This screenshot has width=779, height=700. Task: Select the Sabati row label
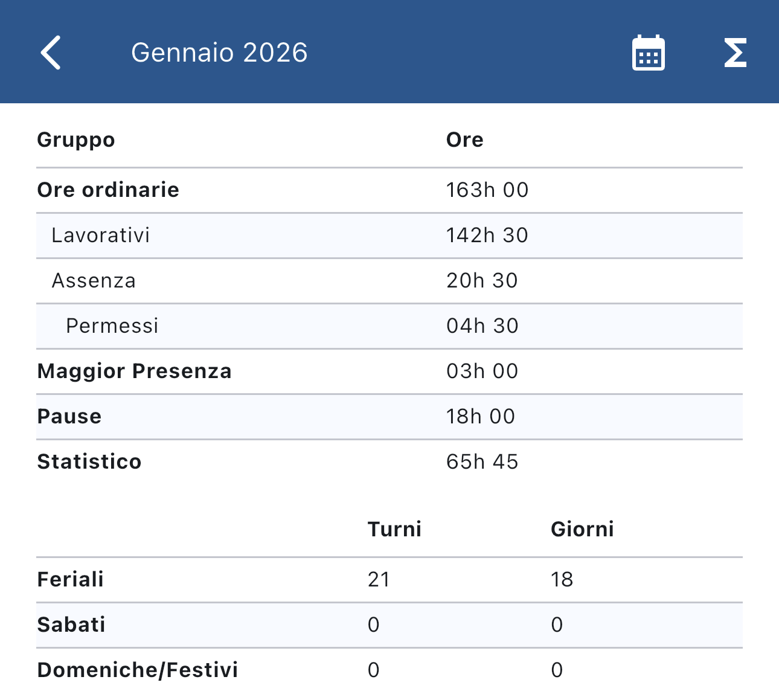(x=71, y=625)
